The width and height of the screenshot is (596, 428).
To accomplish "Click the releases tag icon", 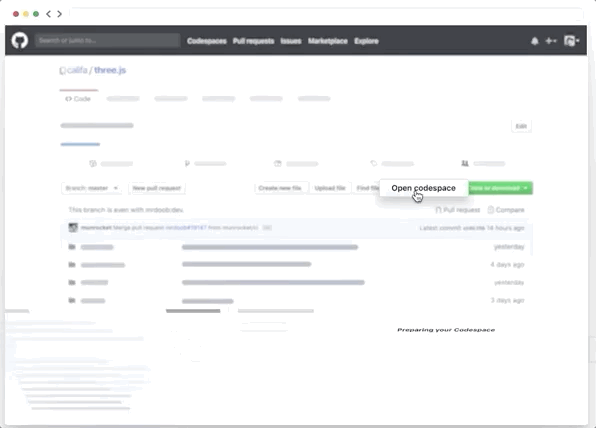I will click(x=374, y=163).
